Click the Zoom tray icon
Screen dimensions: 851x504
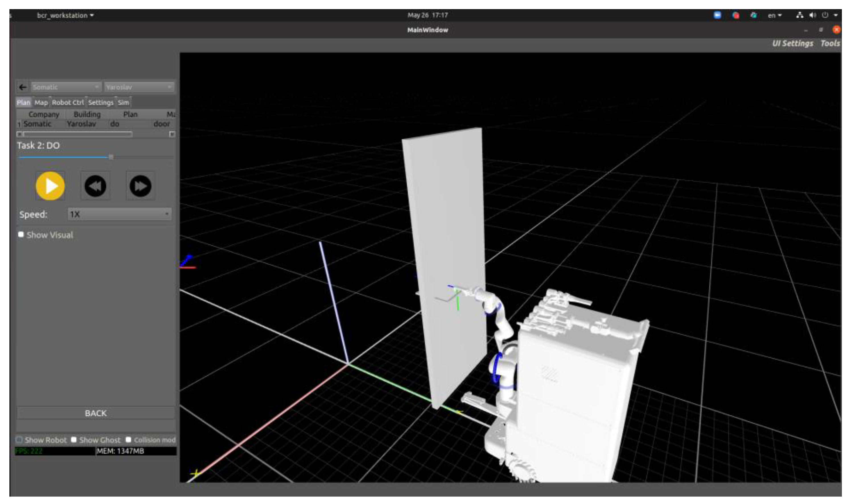718,15
